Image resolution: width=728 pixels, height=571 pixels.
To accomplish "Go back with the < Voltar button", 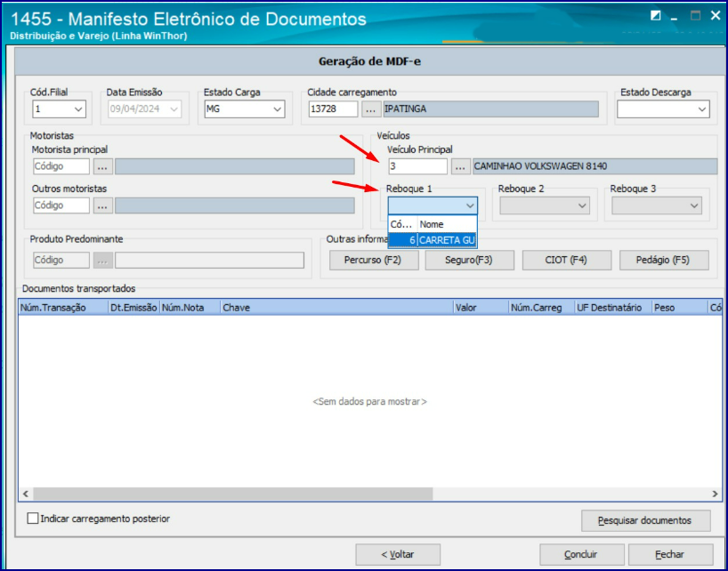I will coord(398,554).
